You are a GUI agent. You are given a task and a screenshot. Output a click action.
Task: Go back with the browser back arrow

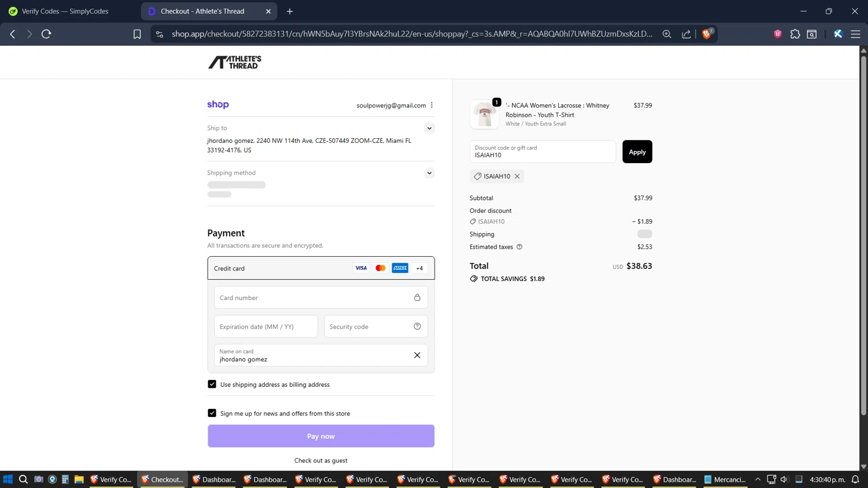coord(13,34)
